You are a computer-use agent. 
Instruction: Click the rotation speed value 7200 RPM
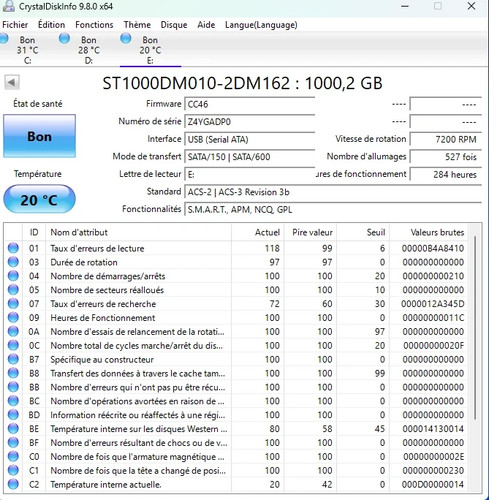[x=446, y=139]
